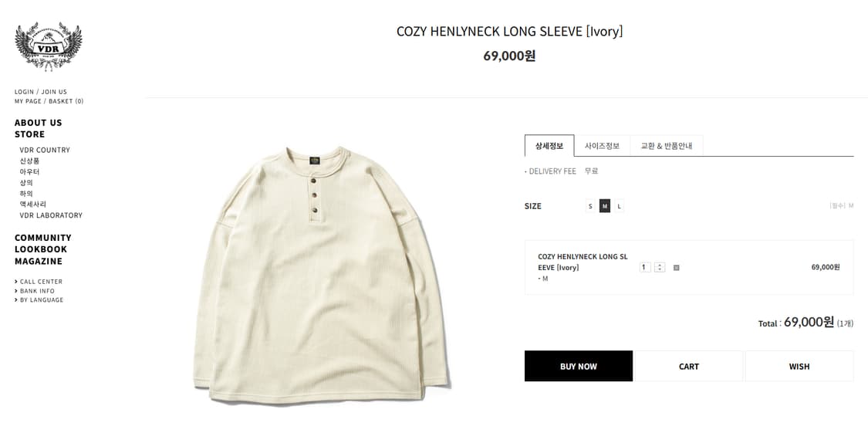Viewport: 868px width, 433px height.
Task: Select size S
Action: (x=590, y=206)
